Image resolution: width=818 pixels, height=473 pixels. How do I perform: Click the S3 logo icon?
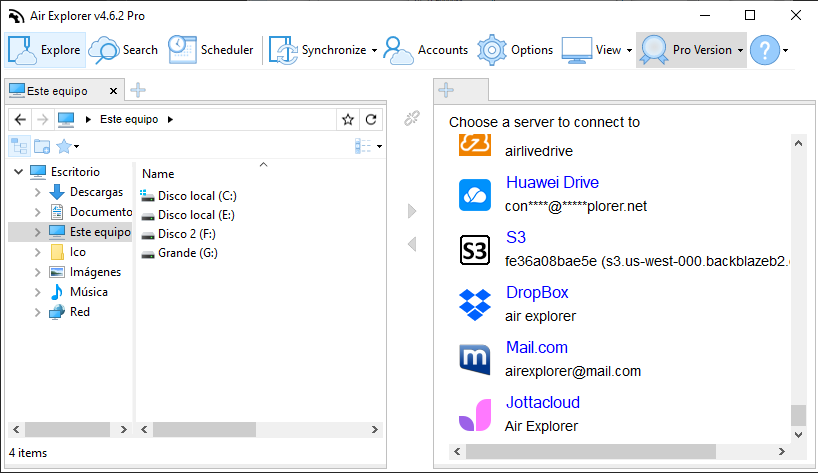tap(475, 250)
